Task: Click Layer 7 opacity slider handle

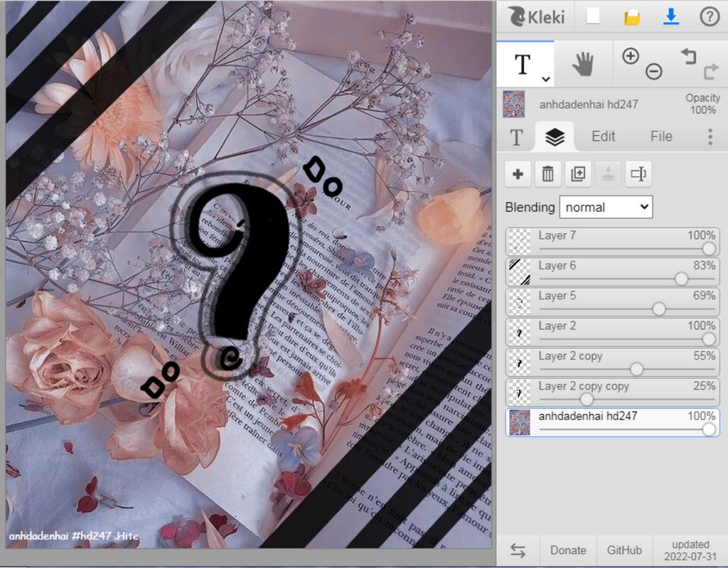Action: [x=709, y=249]
